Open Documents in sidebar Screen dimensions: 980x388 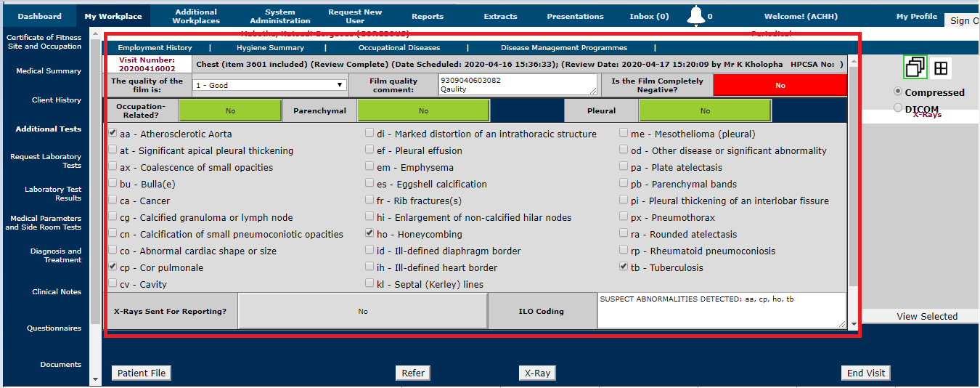pyautogui.click(x=61, y=365)
